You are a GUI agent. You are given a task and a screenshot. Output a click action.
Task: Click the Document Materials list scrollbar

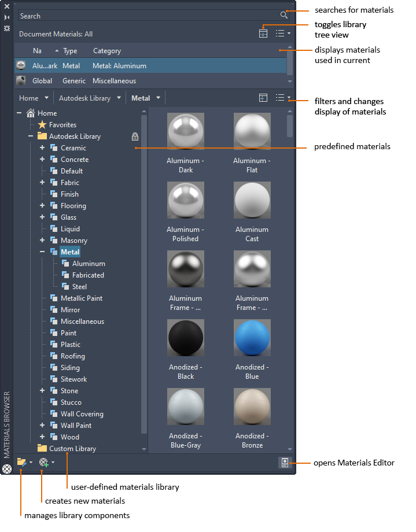(290, 64)
